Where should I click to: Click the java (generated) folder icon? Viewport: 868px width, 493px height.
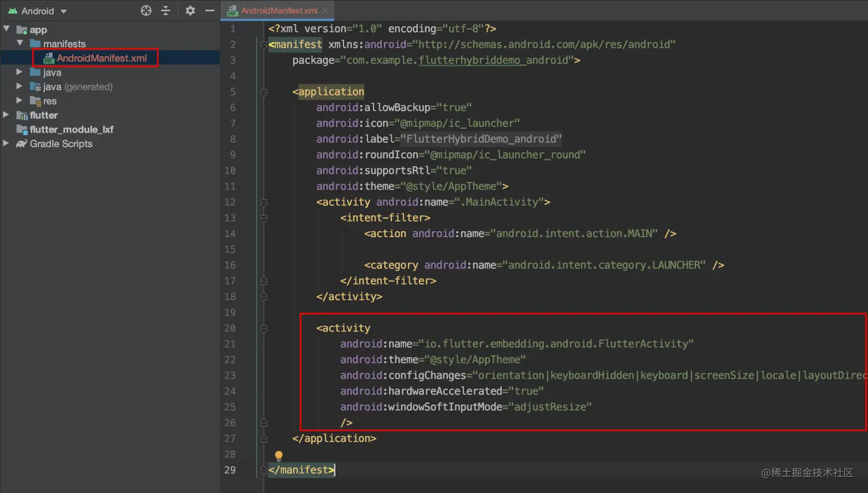click(x=35, y=87)
